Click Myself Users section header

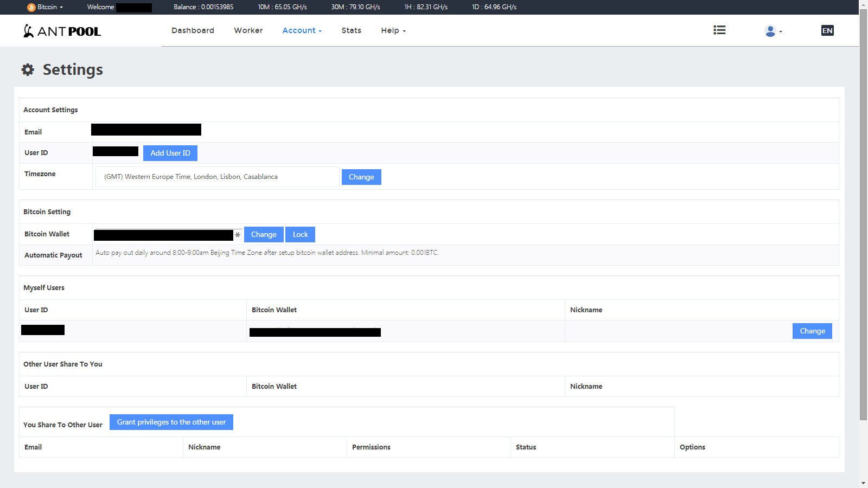[x=44, y=287]
